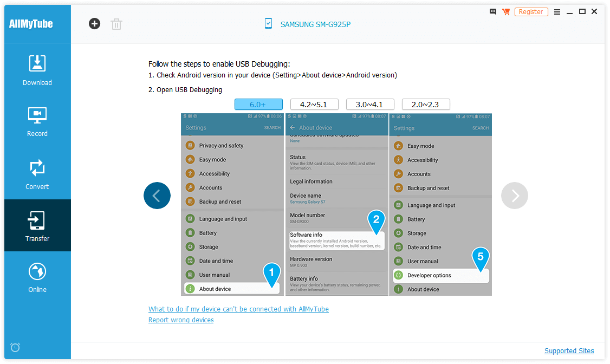Image resolution: width=610 pixels, height=364 pixels.
Task: Open the hamburger menu icon
Action: click(x=557, y=12)
